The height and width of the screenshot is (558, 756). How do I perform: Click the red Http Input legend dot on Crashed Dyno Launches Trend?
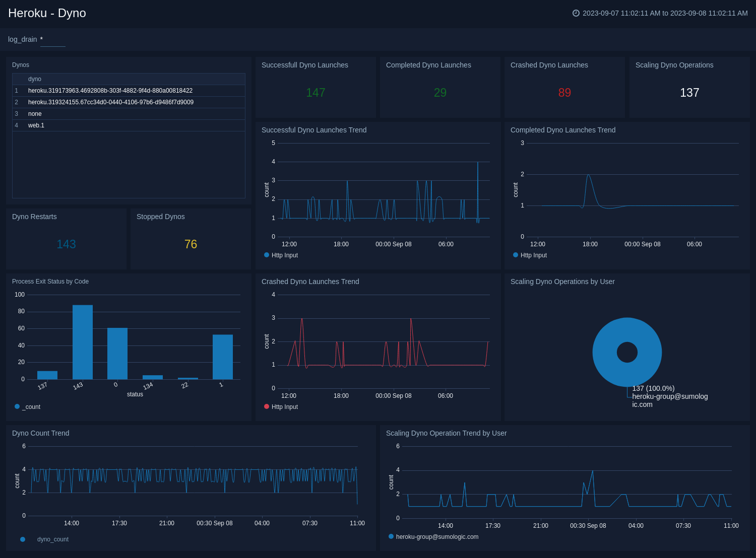(266, 406)
